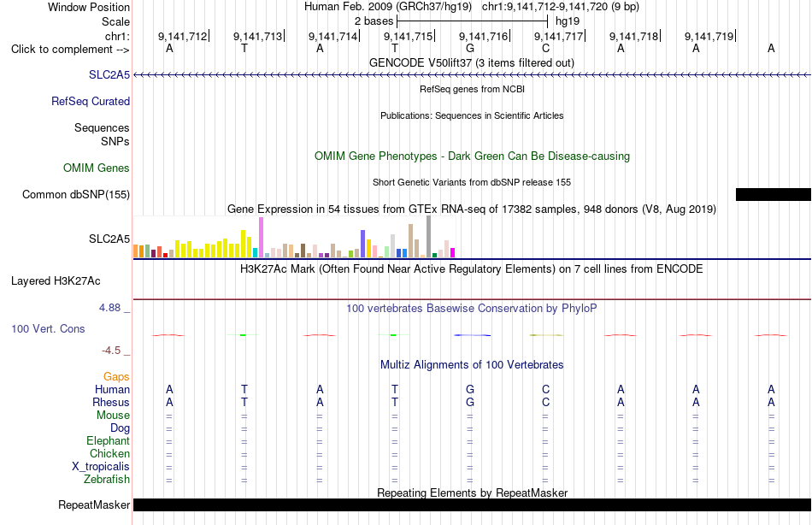Click the 4.88 PhyloP scale value

coord(109,308)
